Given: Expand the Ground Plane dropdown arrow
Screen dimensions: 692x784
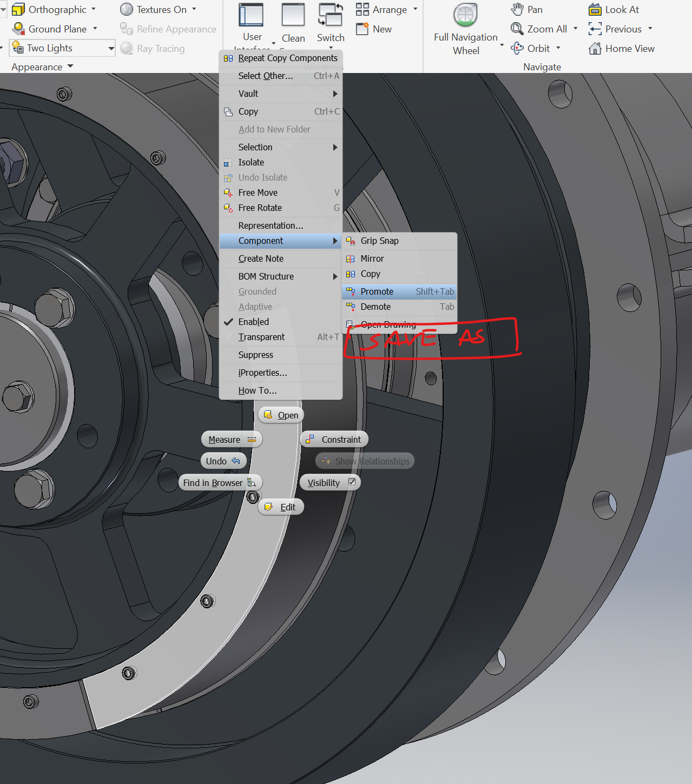Looking at the screenshot, I should pos(95,29).
